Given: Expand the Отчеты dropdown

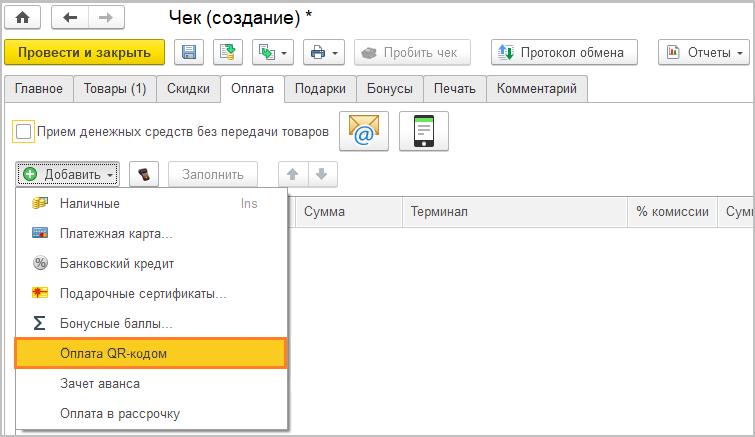Looking at the screenshot, I should 703,52.
